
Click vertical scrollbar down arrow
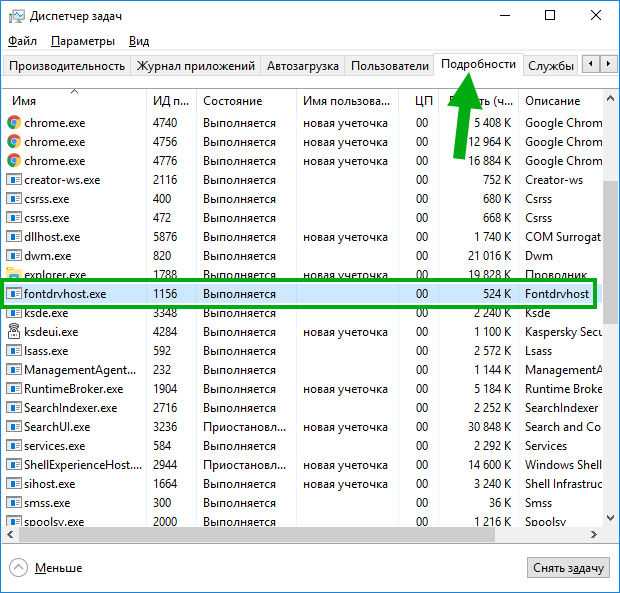click(x=611, y=517)
